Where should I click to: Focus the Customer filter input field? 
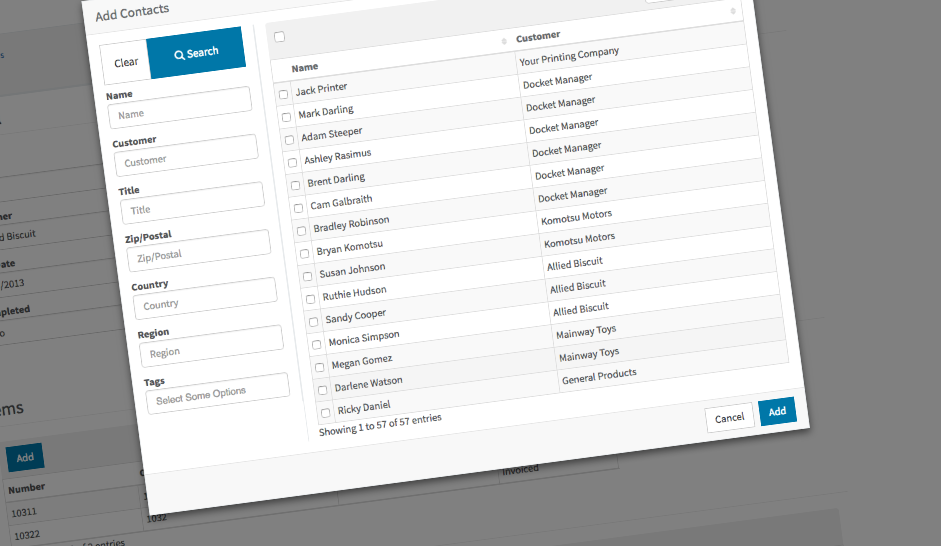pyautogui.click(x=186, y=155)
